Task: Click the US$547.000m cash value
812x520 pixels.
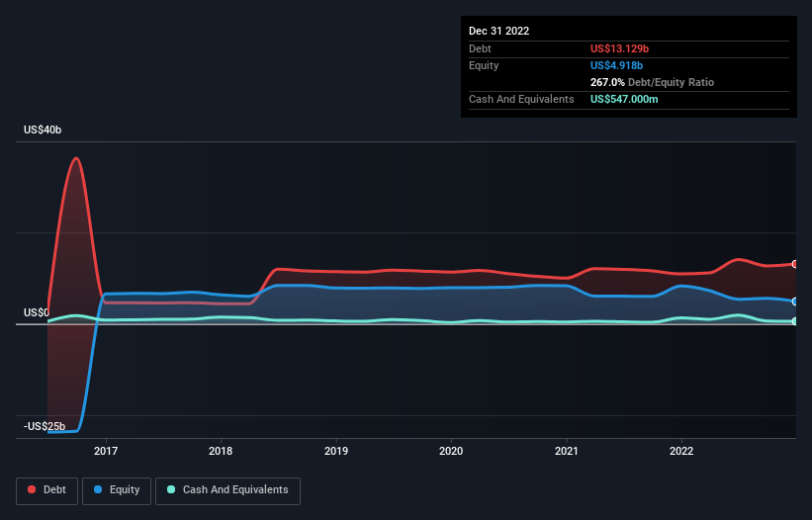Action: [x=624, y=99]
